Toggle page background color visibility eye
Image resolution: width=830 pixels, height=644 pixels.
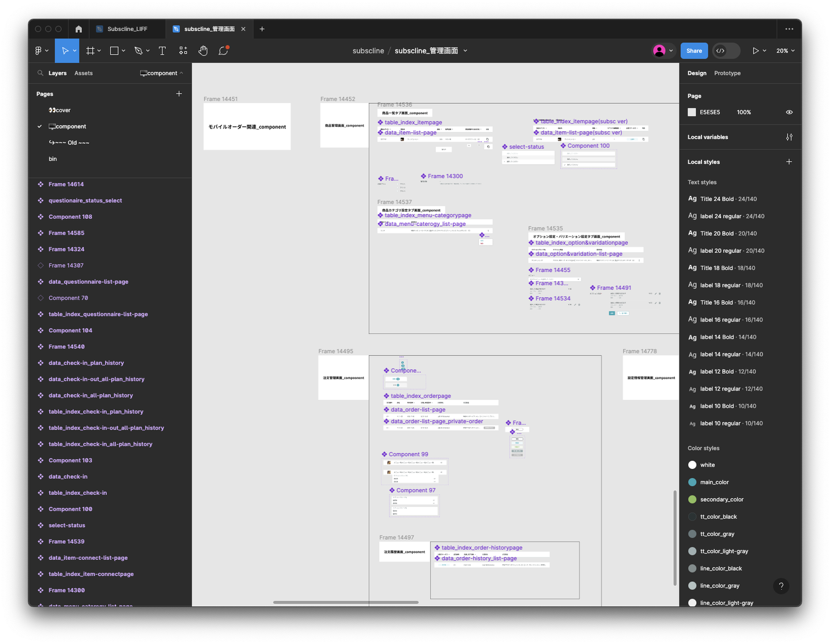[789, 112]
